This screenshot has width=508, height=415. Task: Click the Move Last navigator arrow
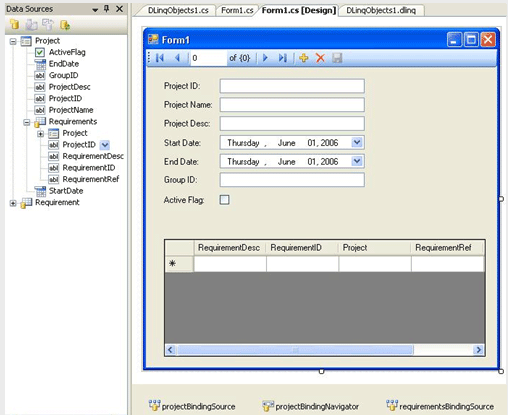pos(283,58)
